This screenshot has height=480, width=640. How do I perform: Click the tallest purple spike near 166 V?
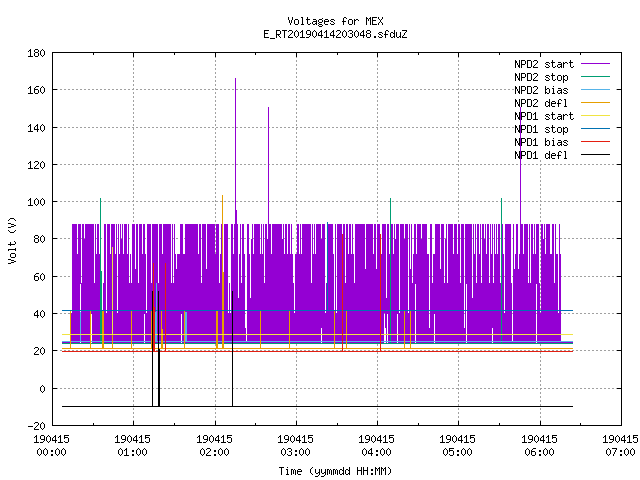point(236,151)
